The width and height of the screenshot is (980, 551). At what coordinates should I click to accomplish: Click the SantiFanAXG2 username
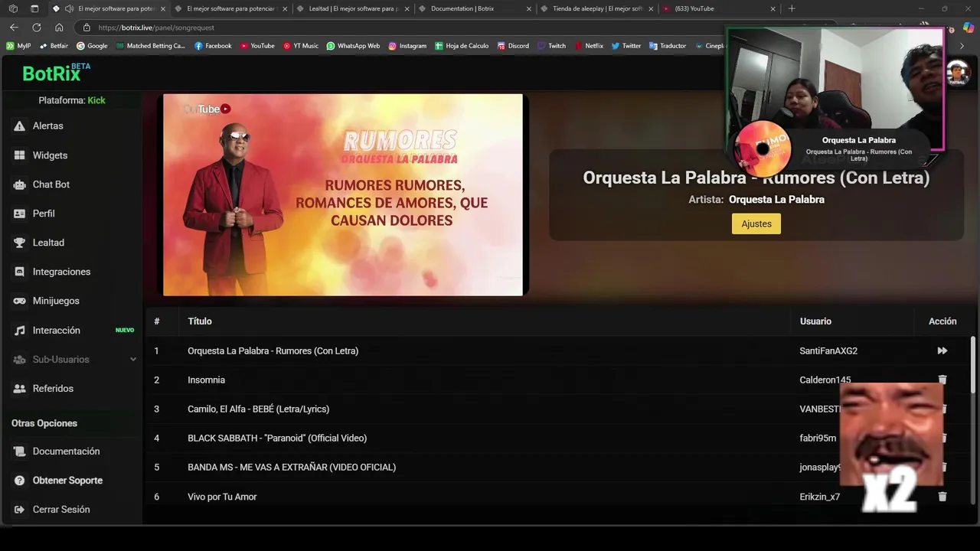click(x=828, y=350)
